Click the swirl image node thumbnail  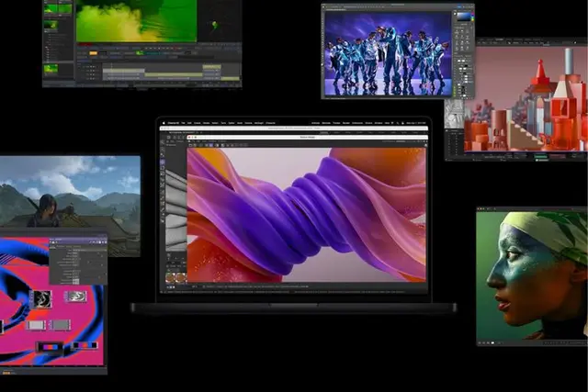tap(42, 299)
